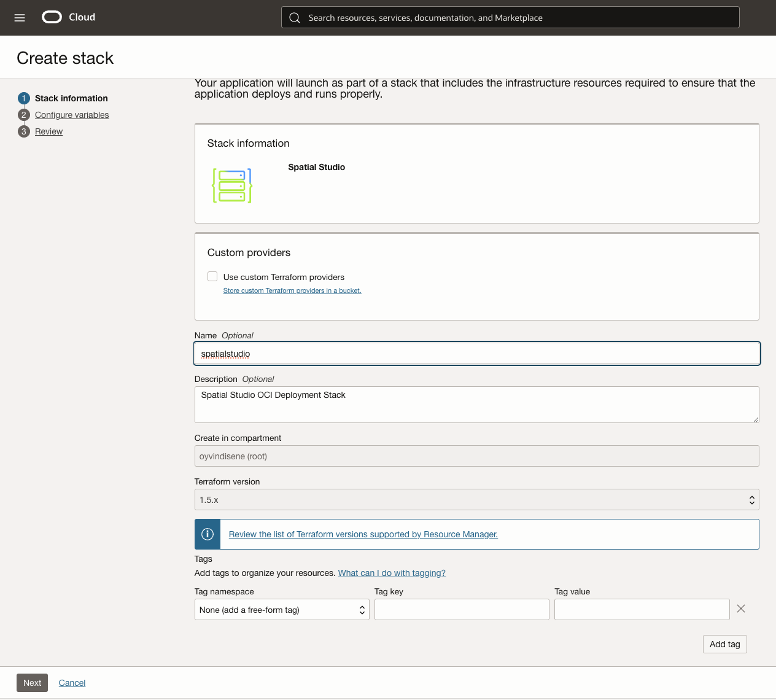Remove the tag row with X icon

point(741,609)
